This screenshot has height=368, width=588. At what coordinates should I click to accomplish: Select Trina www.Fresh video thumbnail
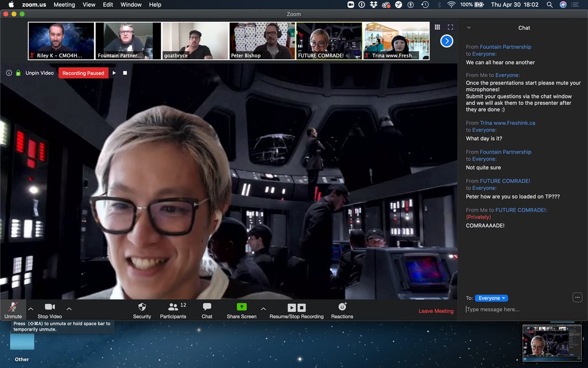(396, 41)
